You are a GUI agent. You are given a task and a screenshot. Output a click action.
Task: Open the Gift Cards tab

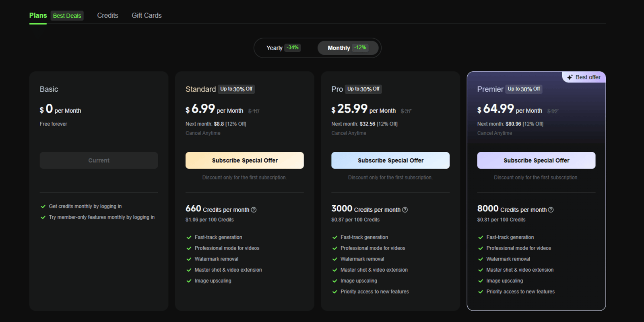(147, 15)
